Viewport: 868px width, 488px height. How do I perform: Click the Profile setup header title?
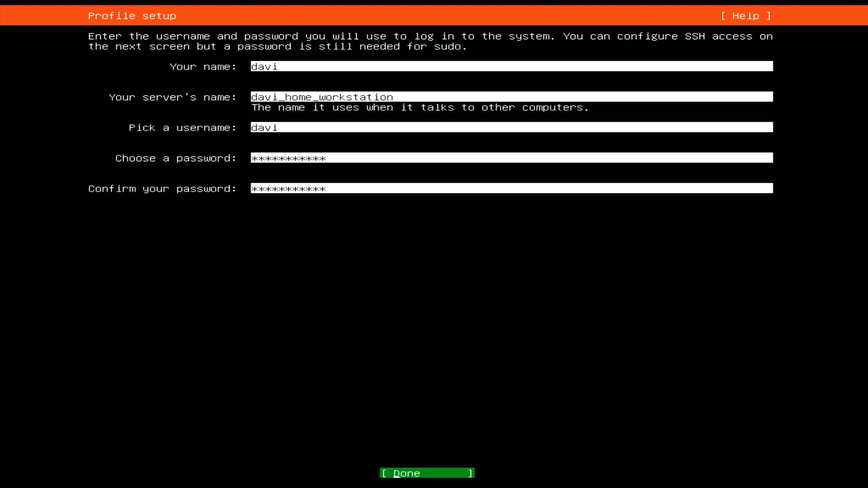click(132, 16)
